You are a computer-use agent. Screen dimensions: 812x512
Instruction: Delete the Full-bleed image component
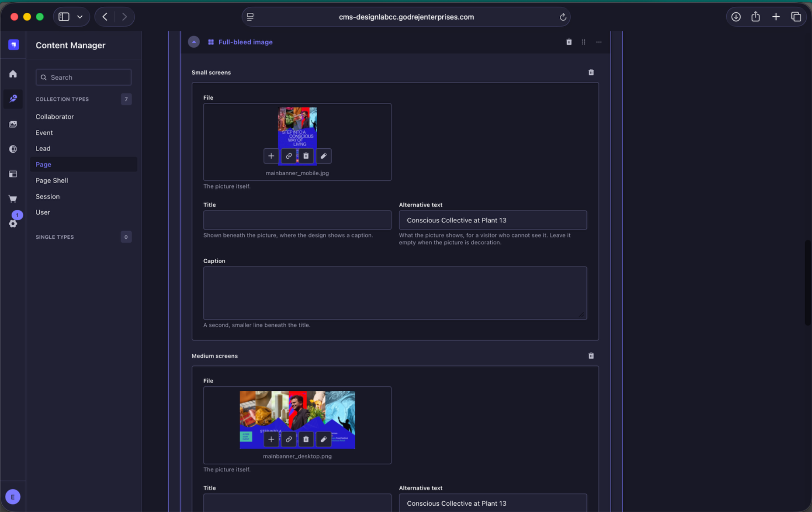(569, 42)
